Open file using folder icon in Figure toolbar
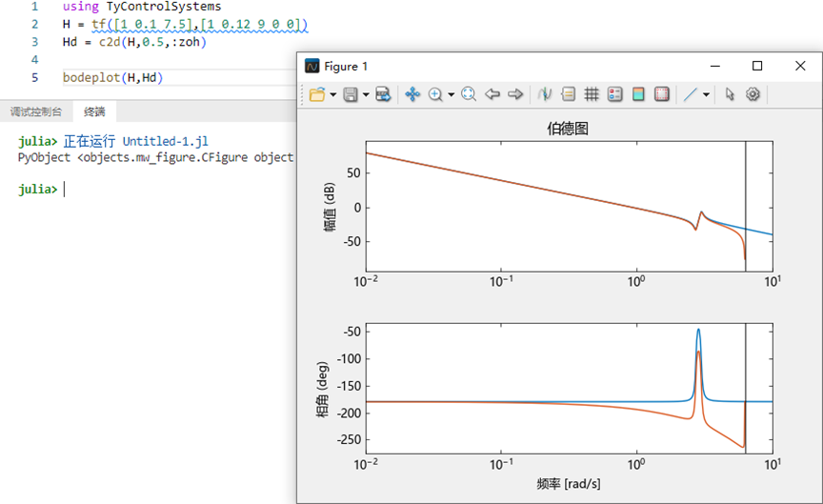The width and height of the screenshot is (823, 504). coord(316,94)
